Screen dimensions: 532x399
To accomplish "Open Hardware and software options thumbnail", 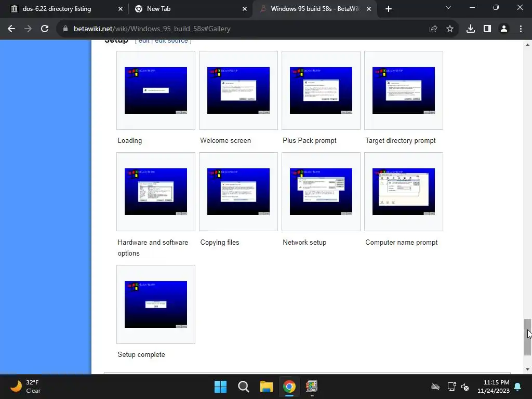I will point(156,191).
